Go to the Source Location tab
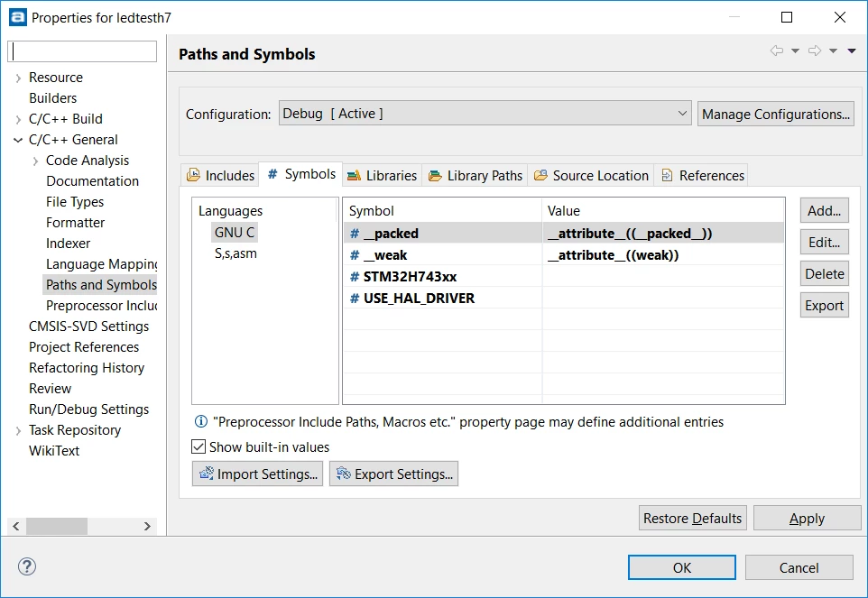The height and width of the screenshot is (598, 868). point(591,175)
